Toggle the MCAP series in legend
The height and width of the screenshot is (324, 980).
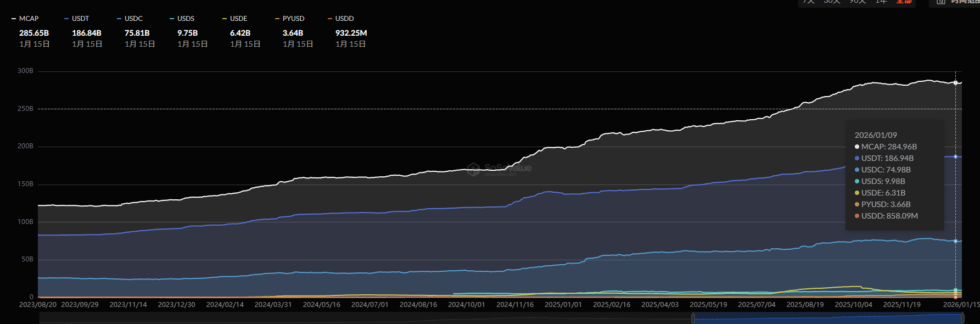pyautogui.click(x=25, y=19)
